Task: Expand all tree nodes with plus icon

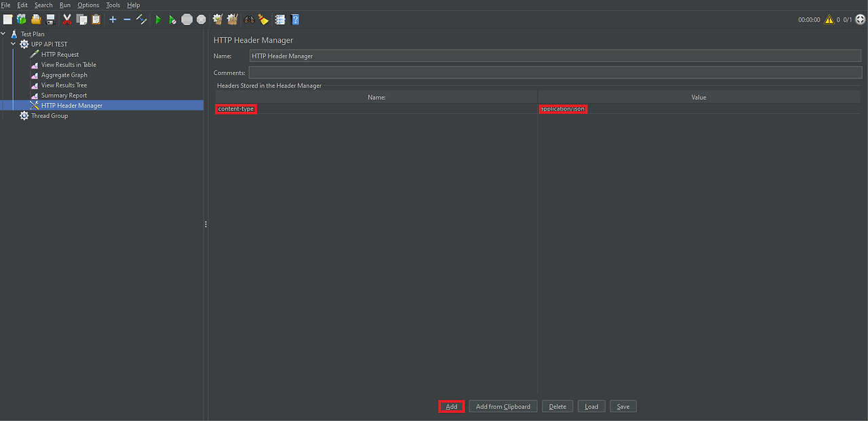Action: [x=113, y=20]
